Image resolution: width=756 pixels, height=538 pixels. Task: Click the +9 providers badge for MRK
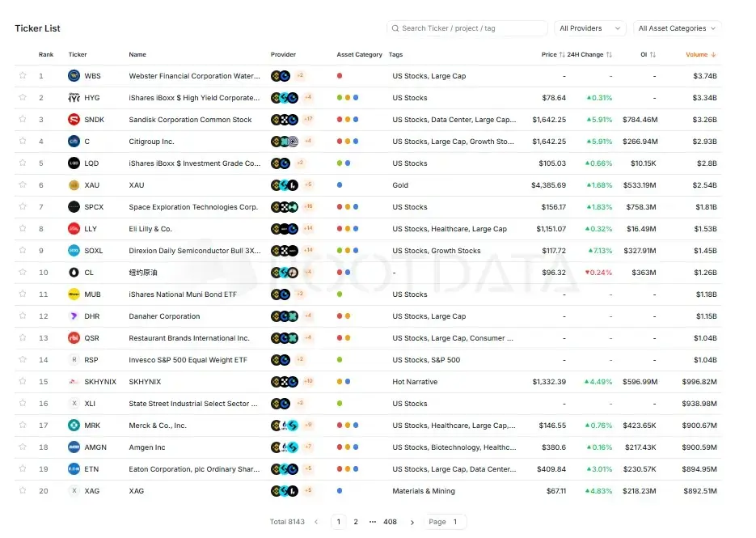[309, 425]
